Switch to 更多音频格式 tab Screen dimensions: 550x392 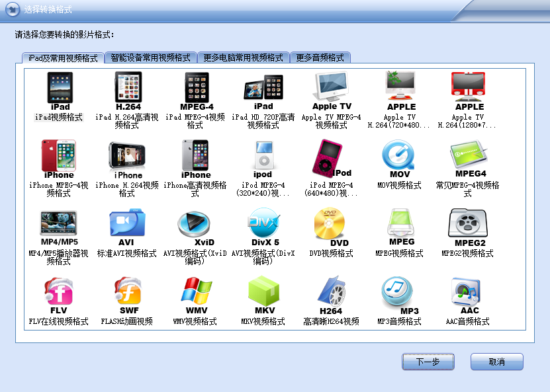tap(320, 58)
